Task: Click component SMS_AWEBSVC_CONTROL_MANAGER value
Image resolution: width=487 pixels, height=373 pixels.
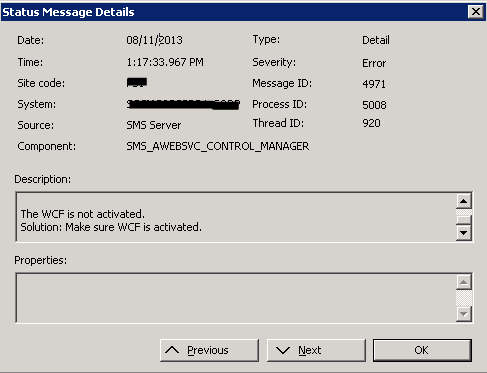Action: (218, 146)
